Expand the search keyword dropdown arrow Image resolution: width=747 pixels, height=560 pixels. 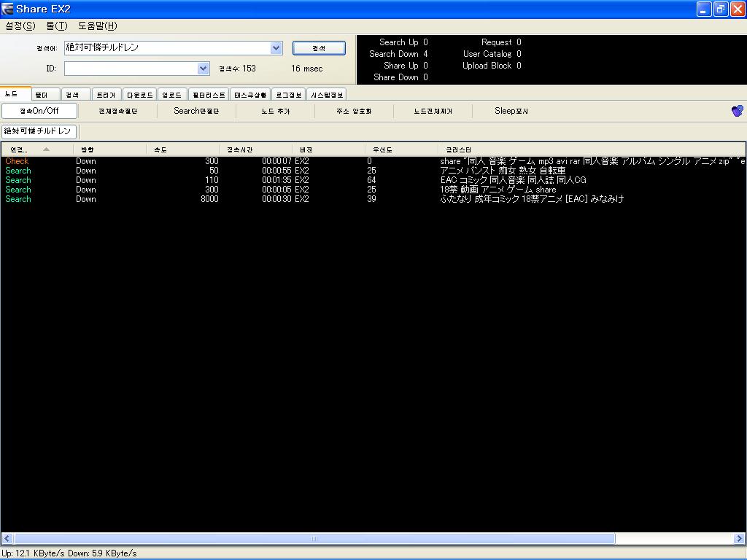point(276,47)
